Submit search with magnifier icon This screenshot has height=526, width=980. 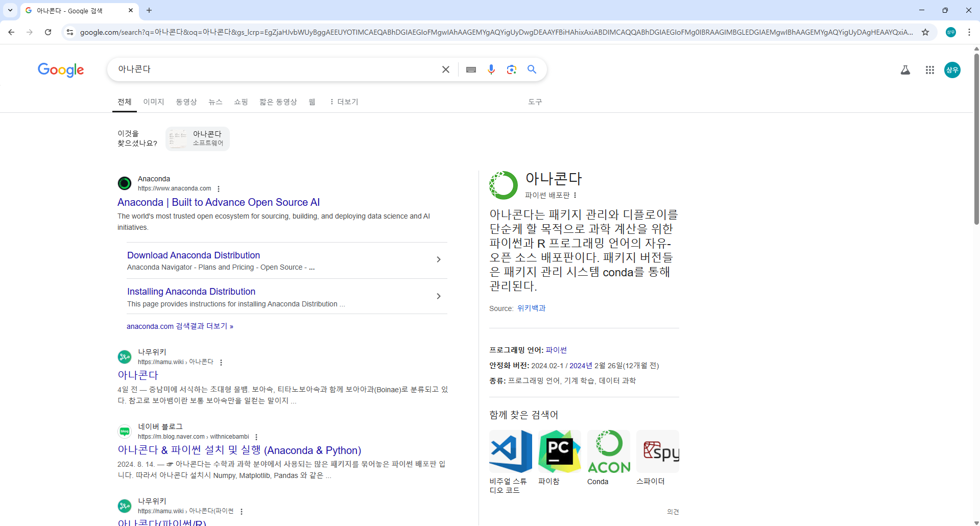532,69
